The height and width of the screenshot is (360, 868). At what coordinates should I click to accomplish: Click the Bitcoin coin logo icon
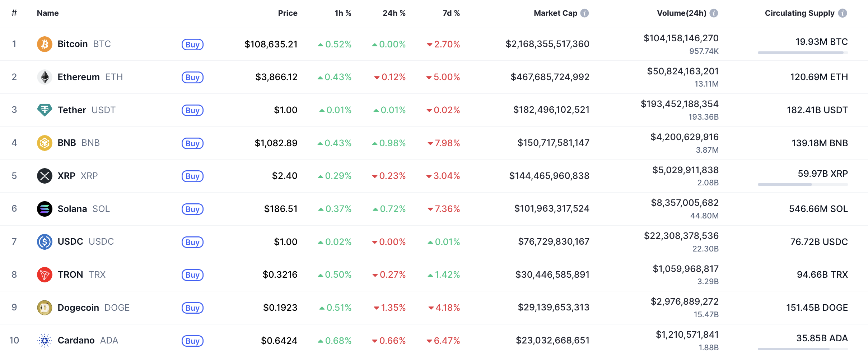(45, 44)
